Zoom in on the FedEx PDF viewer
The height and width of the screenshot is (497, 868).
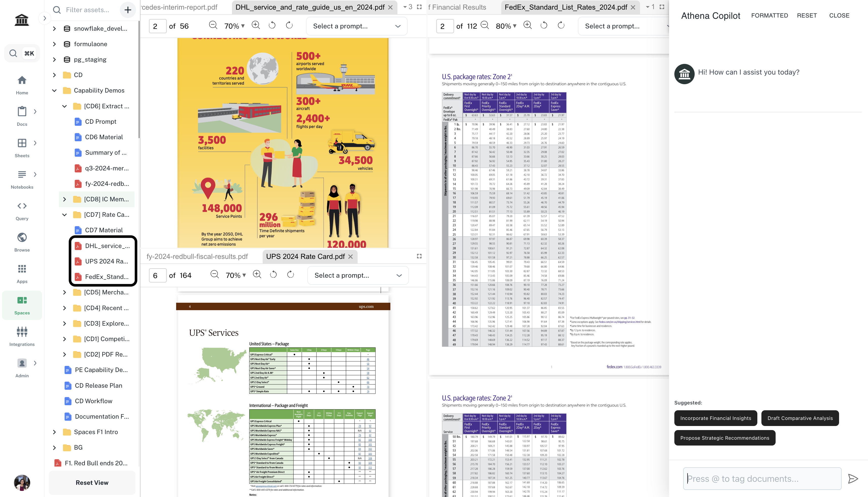(x=527, y=26)
